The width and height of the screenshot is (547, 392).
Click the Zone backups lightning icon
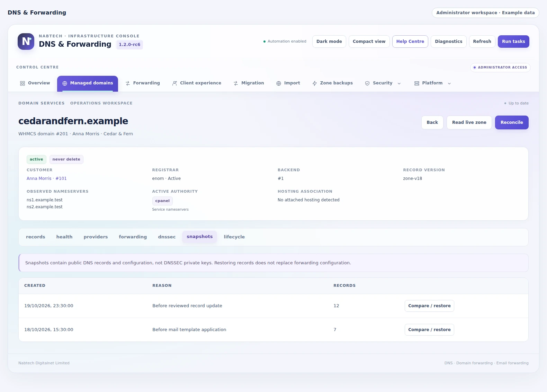[315, 83]
